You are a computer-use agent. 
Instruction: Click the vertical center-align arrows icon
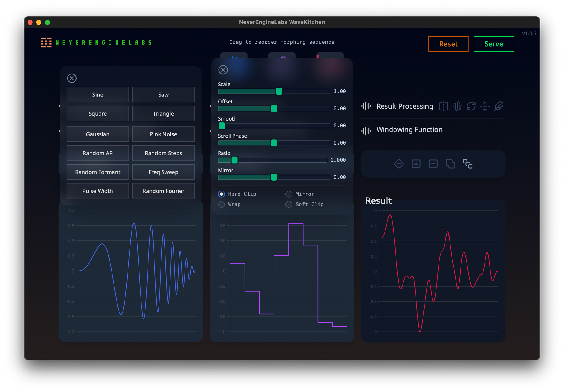[x=485, y=106]
